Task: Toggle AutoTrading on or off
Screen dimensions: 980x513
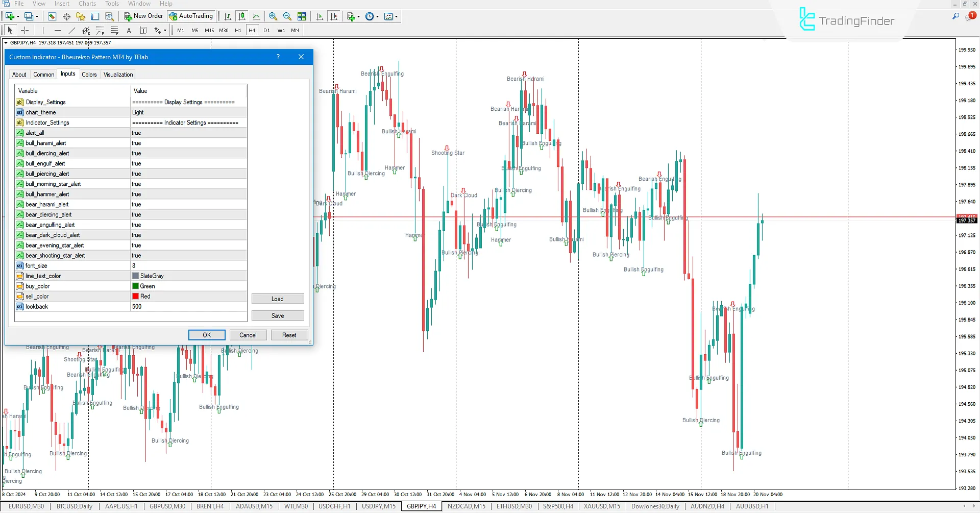Action: pos(191,16)
